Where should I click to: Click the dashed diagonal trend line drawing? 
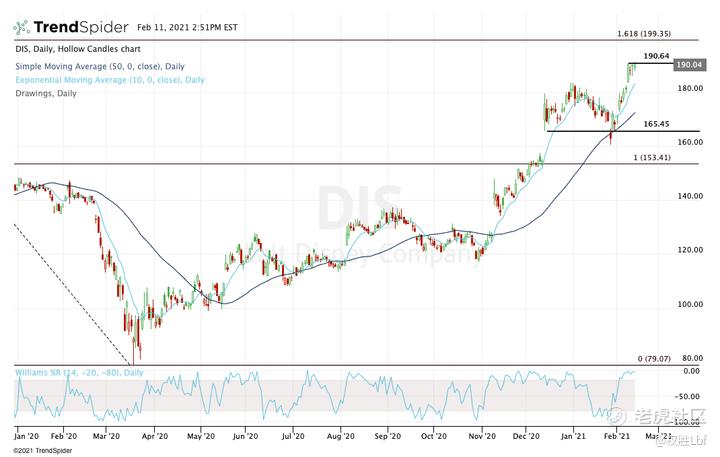[x=73, y=293]
